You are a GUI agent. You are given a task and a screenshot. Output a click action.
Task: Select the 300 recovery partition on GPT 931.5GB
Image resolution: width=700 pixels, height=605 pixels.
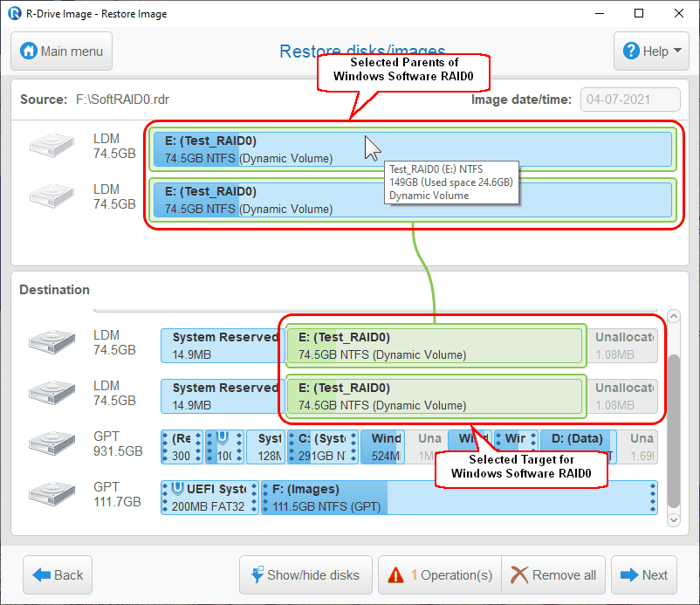pyautogui.click(x=182, y=447)
